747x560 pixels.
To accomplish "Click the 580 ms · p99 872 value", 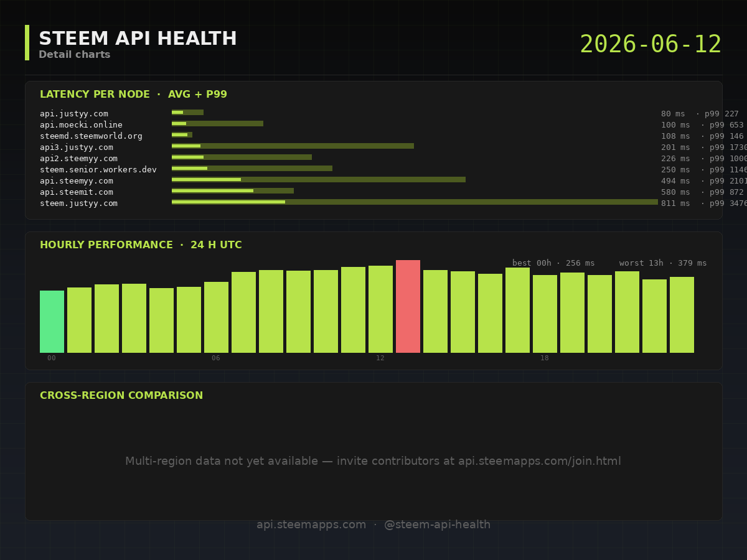I will click(x=702, y=192).
